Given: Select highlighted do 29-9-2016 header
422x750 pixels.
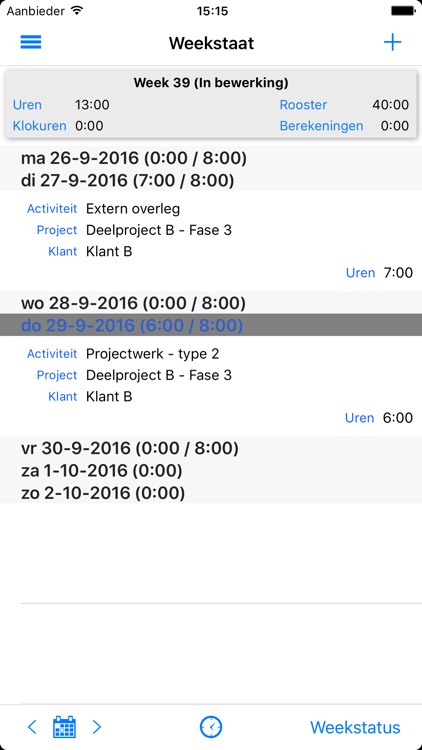Looking at the screenshot, I should [x=211, y=325].
